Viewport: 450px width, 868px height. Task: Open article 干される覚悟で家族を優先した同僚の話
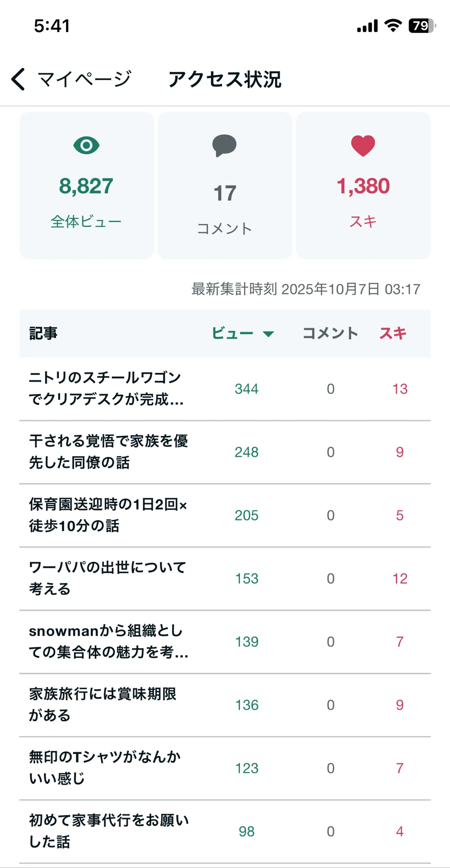point(225,452)
